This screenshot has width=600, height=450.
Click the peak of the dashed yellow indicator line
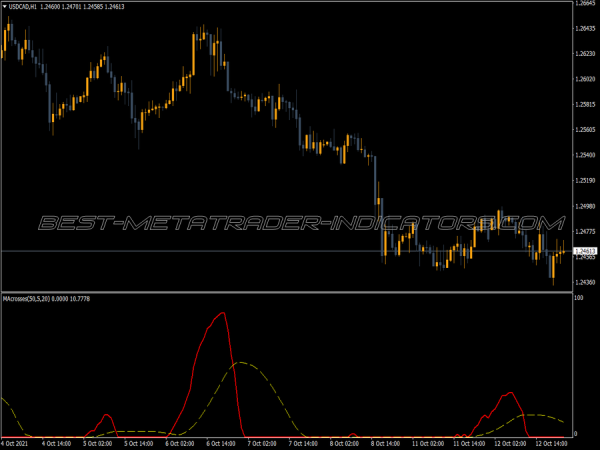pos(241,362)
